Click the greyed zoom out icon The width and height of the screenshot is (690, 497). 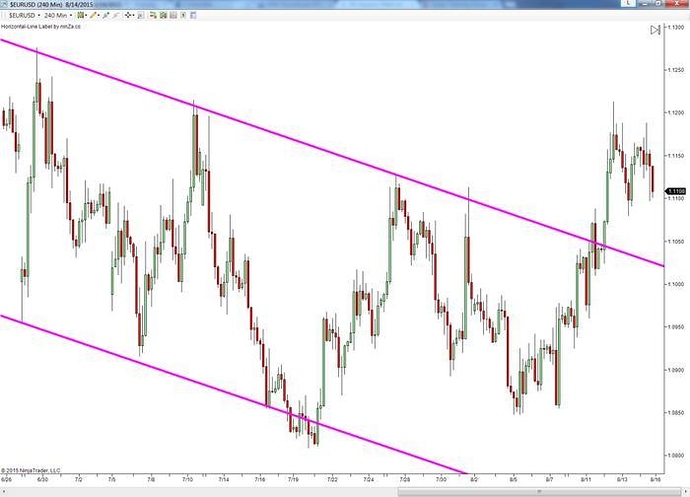115,15
